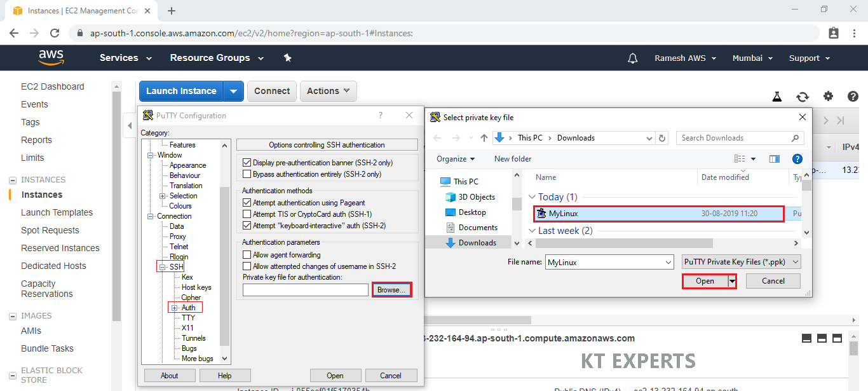
Task: Open EC2 table settings gear
Action: 828,97
